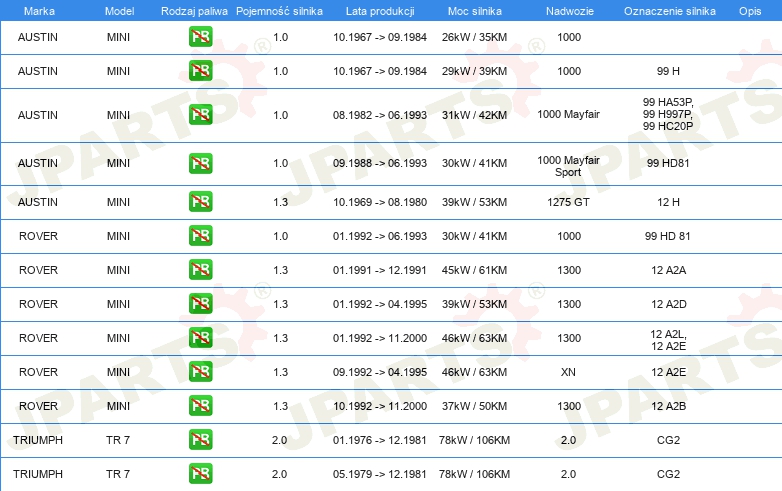Click the Marka column header

39,11
